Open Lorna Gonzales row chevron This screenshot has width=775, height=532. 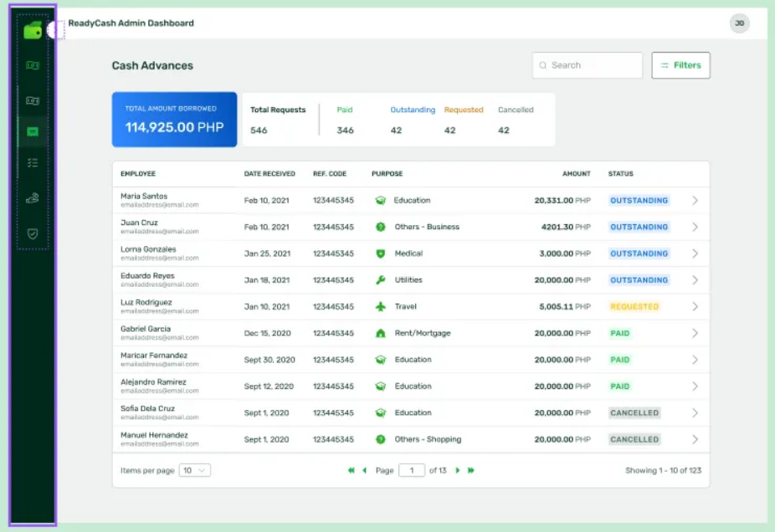pyautogui.click(x=695, y=254)
